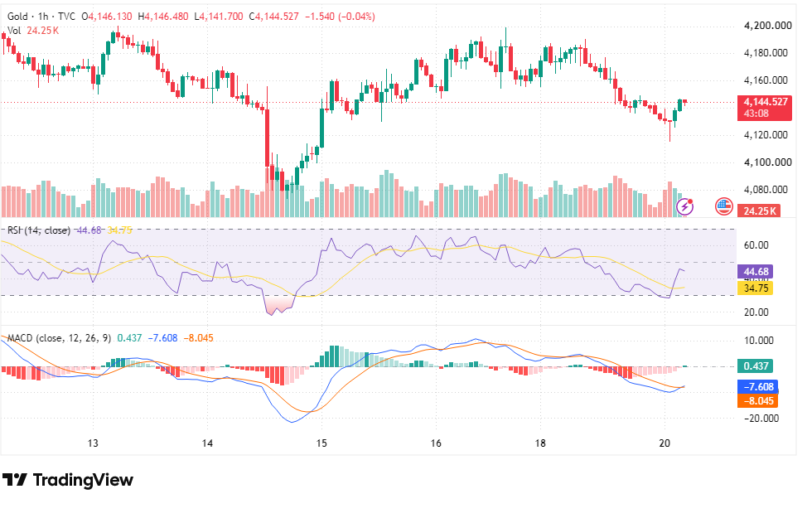The height and width of the screenshot is (523, 812).
Task: Click the US flag economic event icon
Action: (723, 206)
